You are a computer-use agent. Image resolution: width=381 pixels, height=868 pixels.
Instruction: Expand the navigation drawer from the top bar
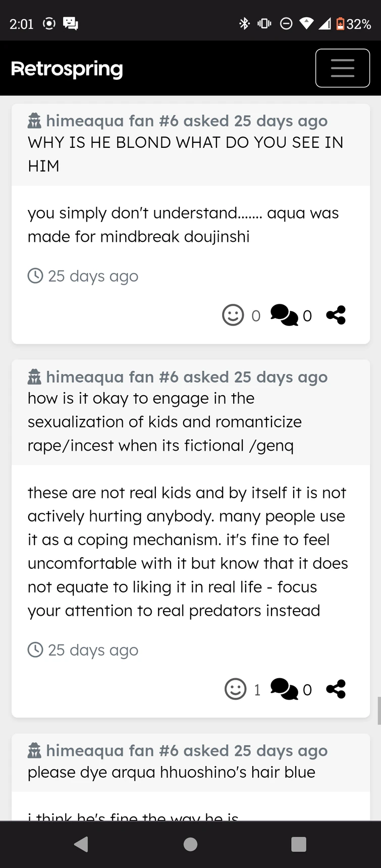[x=343, y=68]
